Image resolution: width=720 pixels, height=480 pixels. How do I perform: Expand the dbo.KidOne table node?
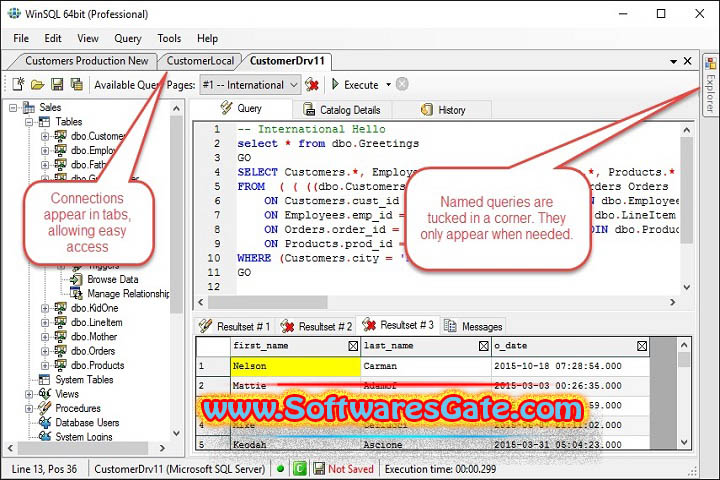click(45, 308)
